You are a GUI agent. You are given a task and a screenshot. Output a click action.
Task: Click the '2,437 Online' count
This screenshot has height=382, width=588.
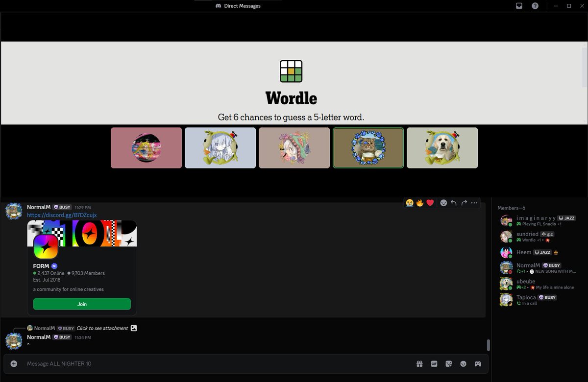coord(51,273)
